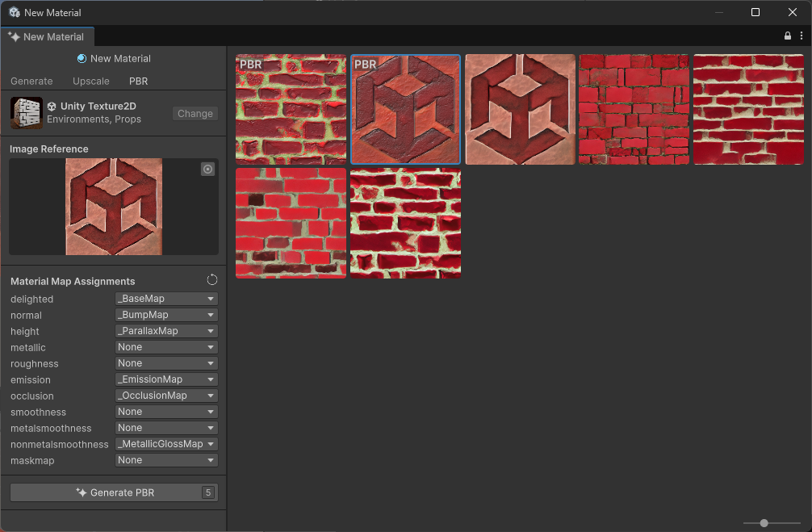Switch to the Generate tab
The width and height of the screenshot is (812, 532).
(x=31, y=82)
